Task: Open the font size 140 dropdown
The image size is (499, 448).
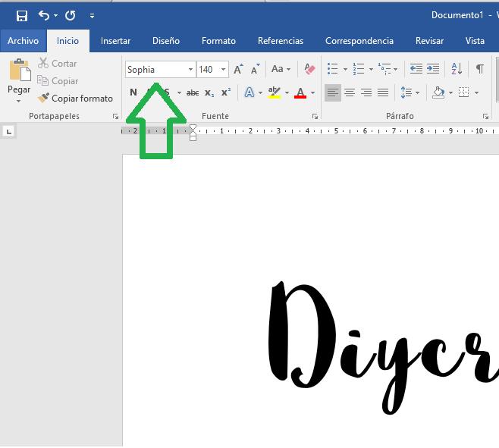Action: pyautogui.click(x=223, y=70)
